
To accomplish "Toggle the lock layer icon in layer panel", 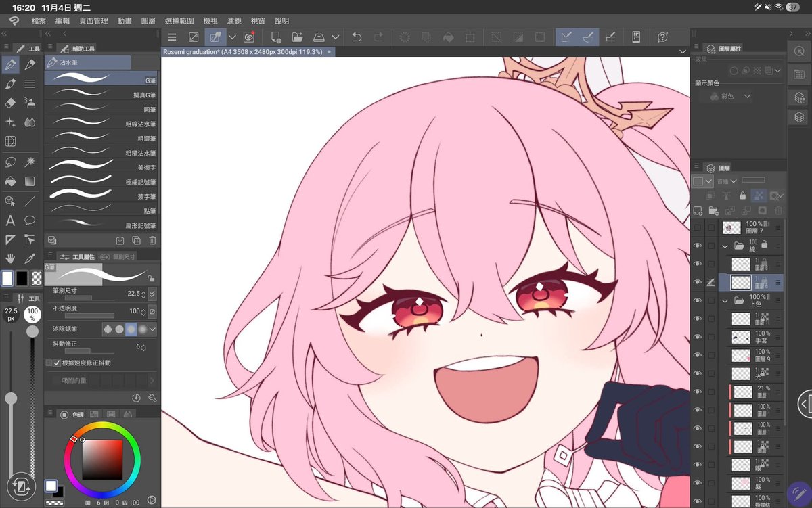I will point(743,195).
